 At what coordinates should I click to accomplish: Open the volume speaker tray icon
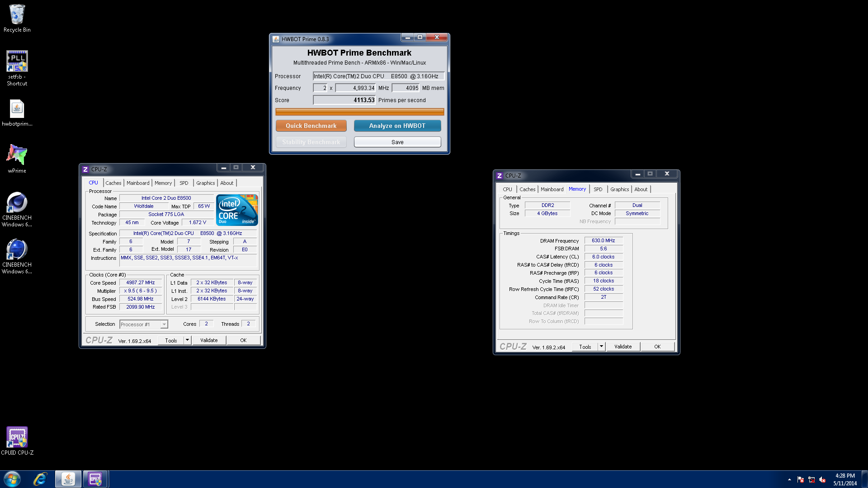coord(822,479)
